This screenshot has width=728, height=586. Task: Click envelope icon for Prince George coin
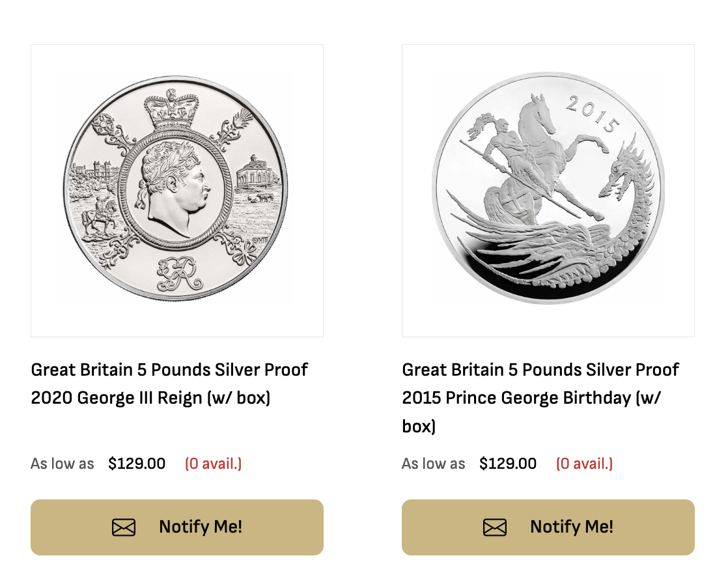(x=495, y=527)
